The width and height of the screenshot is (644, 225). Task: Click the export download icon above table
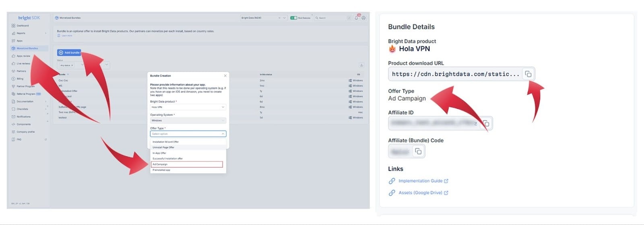point(361,65)
